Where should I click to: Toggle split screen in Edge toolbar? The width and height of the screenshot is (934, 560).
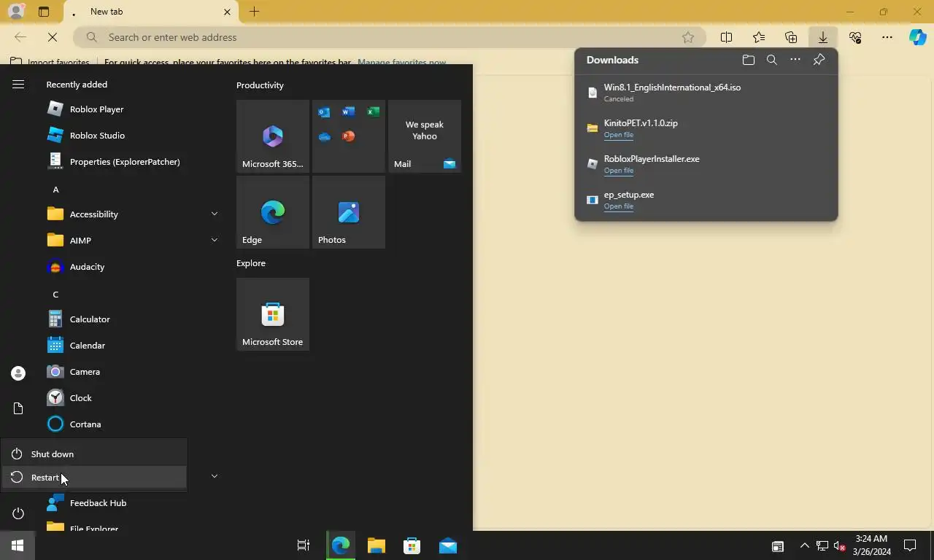[x=726, y=37]
